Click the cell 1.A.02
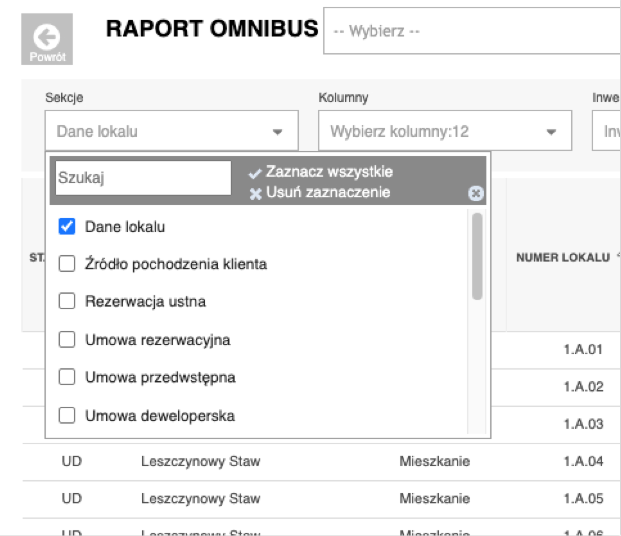Viewport: 621px width, 536px height. pos(583,387)
